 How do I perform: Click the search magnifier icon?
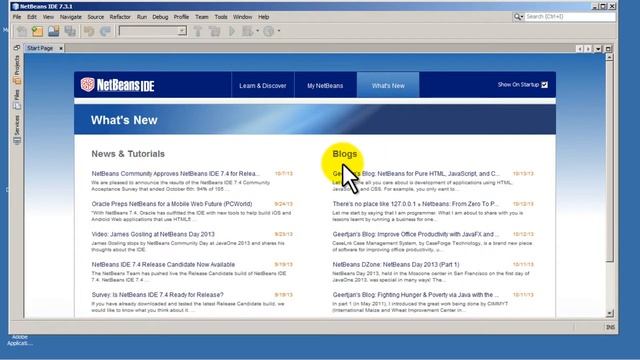coord(518,17)
